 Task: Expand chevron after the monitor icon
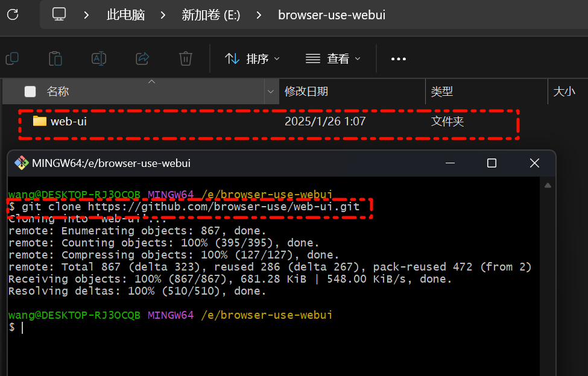click(x=87, y=15)
